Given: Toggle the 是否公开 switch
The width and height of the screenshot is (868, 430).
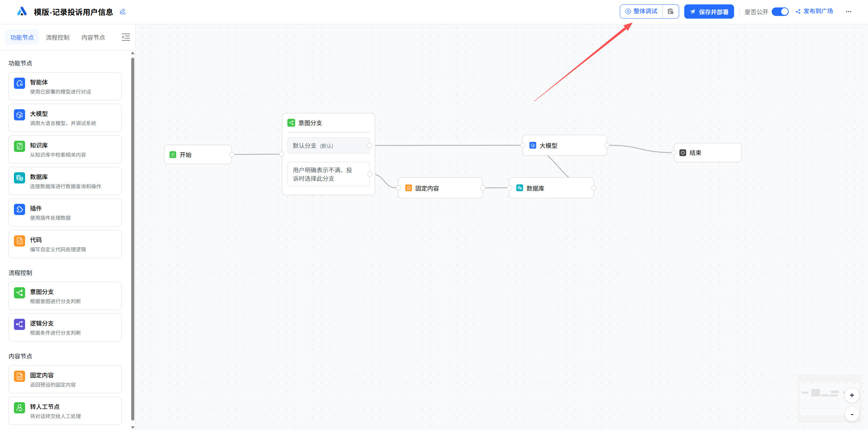Looking at the screenshot, I should 780,12.
